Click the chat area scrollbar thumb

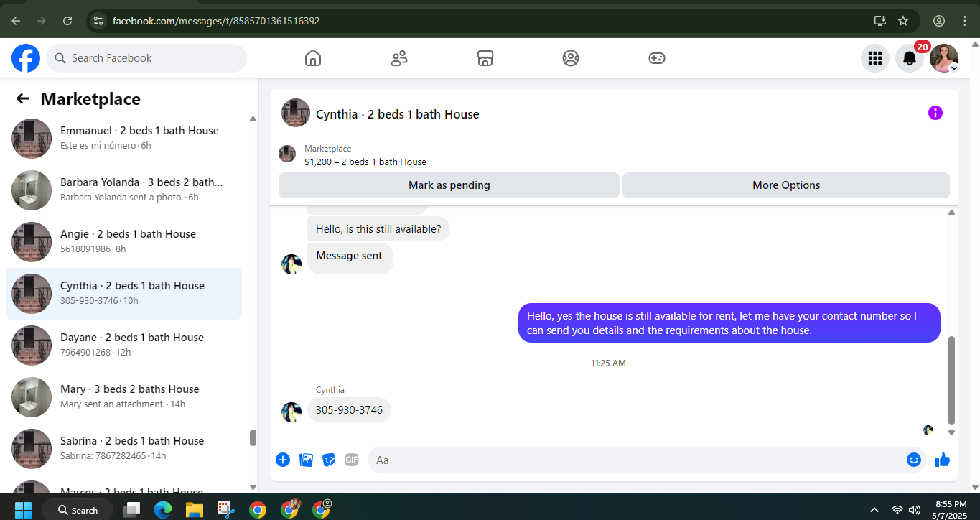pos(952,381)
